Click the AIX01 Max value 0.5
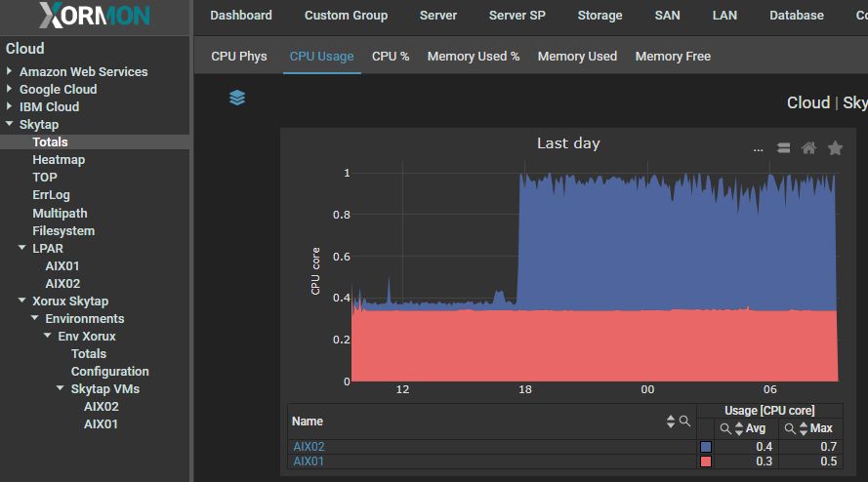This screenshot has width=868, height=482. tap(829, 462)
